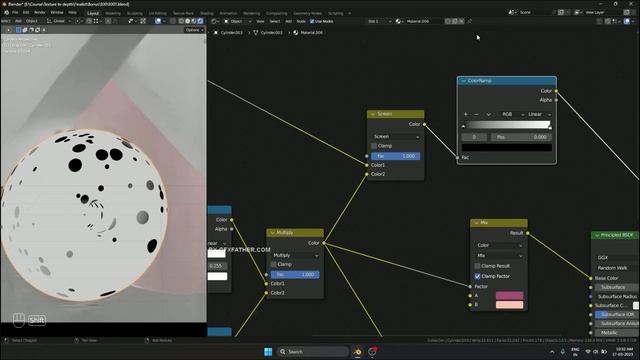Unlink material with the X icon

coord(462,21)
